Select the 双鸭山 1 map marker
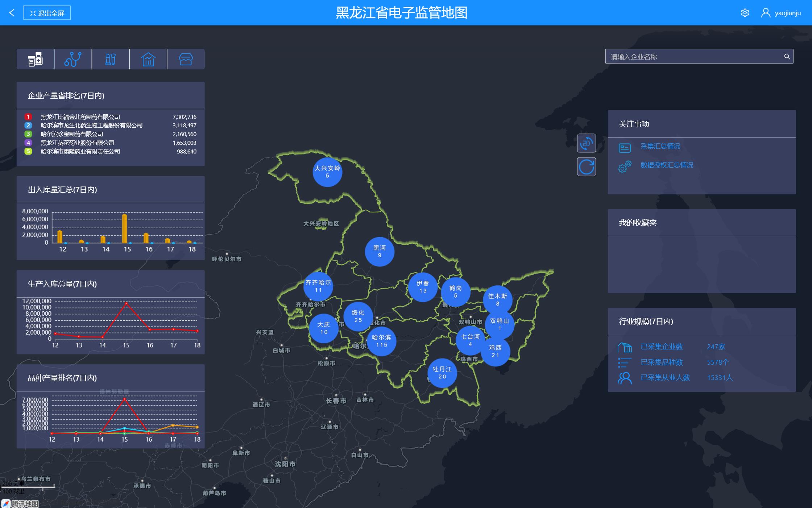This screenshot has height=508, width=812. coord(500,324)
